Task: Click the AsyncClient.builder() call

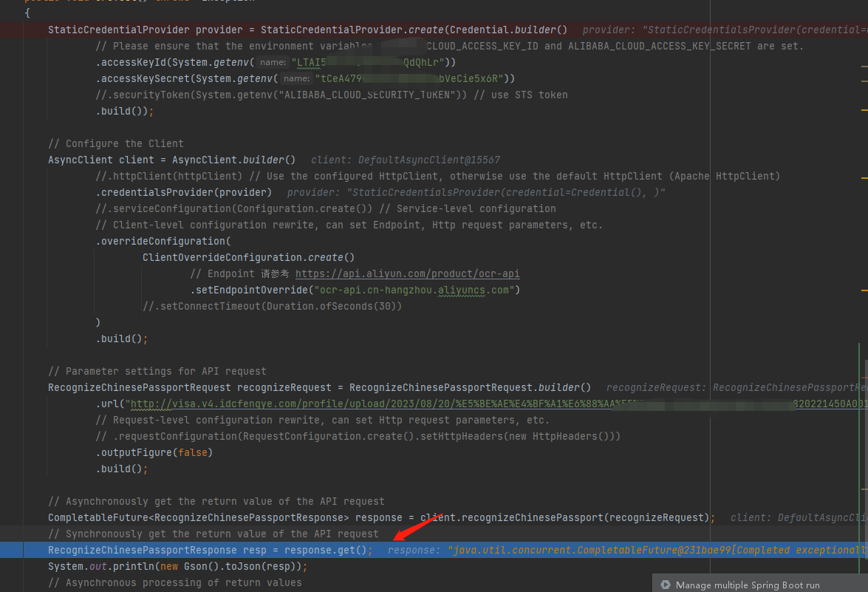Action: tap(233, 160)
